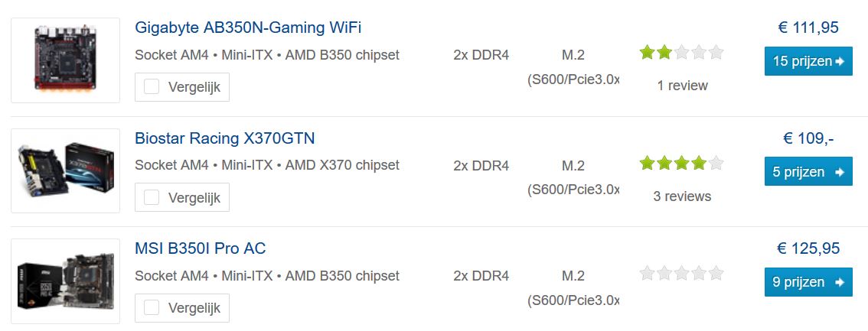The width and height of the screenshot is (868, 331).
Task: Click the empty star rating for the MSI board
Action: (x=681, y=273)
